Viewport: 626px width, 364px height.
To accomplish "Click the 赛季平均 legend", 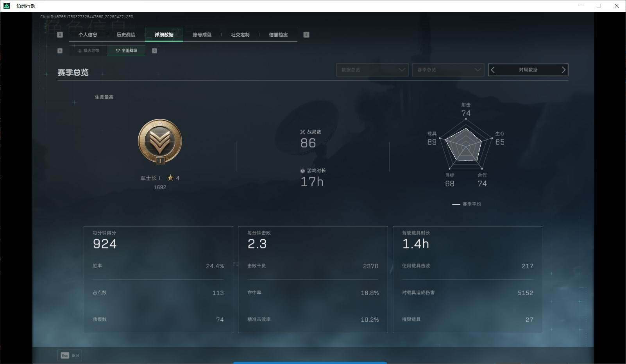I will 467,204.
